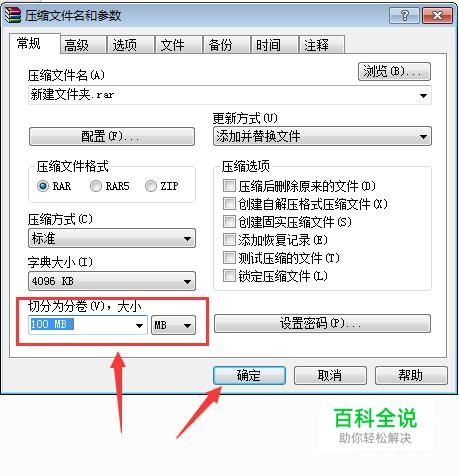
Task: Switch to the 备份 tab
Action: point(220,45)
